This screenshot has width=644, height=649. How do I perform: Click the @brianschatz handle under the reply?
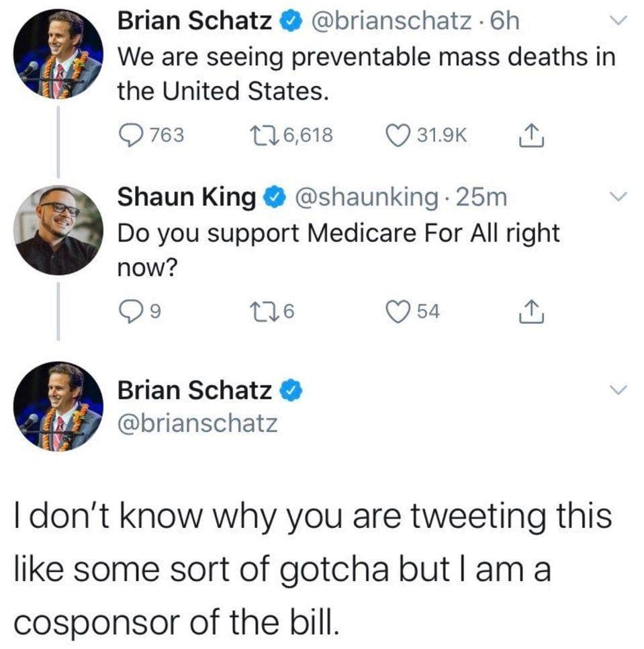click(x=197, y=423)
